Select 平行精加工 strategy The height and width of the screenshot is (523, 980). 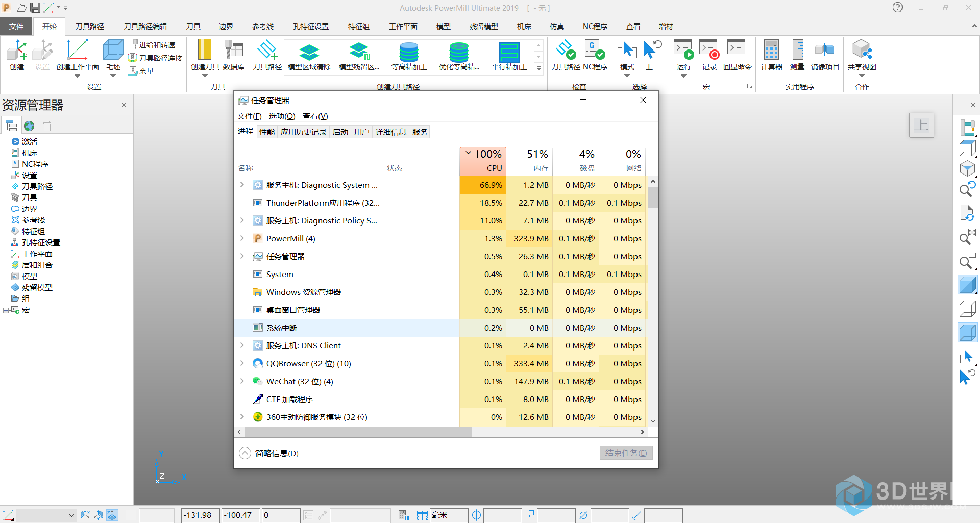coord(509,56)
